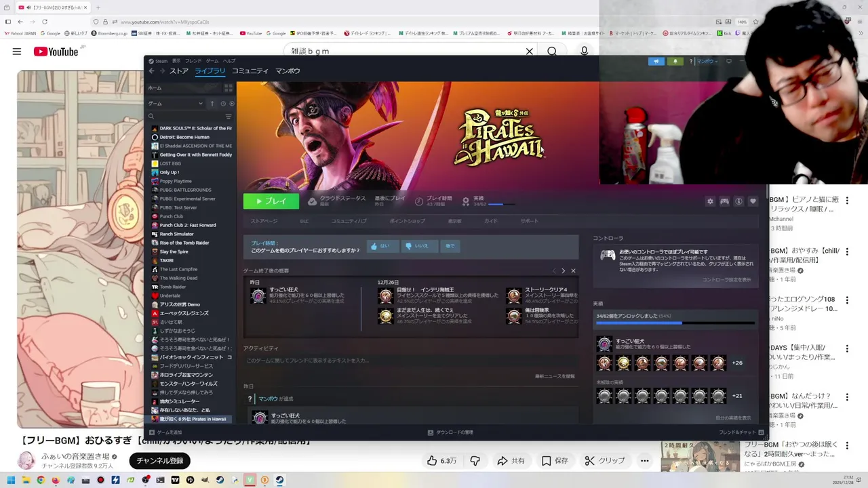This screenshot has width=868, height=488.
Task: Open フレンド&チャット panel
Action: coord(741,432)
